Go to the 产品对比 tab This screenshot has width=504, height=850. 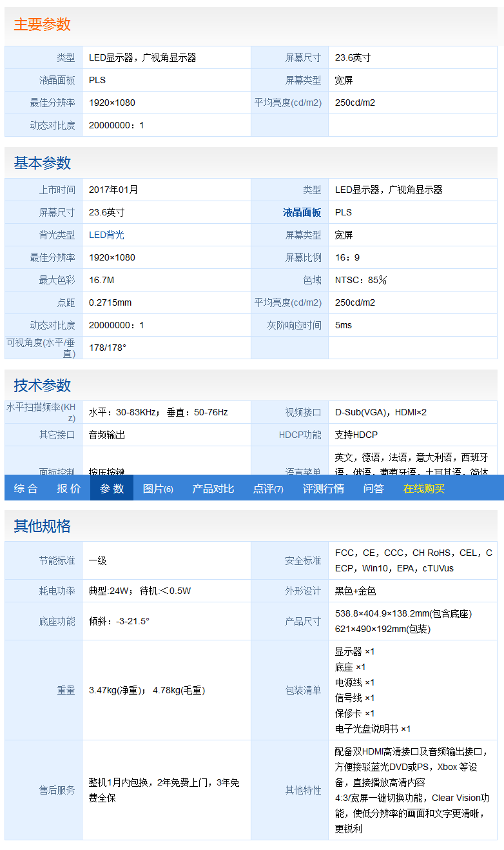pyautogui.click(x=213, y=488)
